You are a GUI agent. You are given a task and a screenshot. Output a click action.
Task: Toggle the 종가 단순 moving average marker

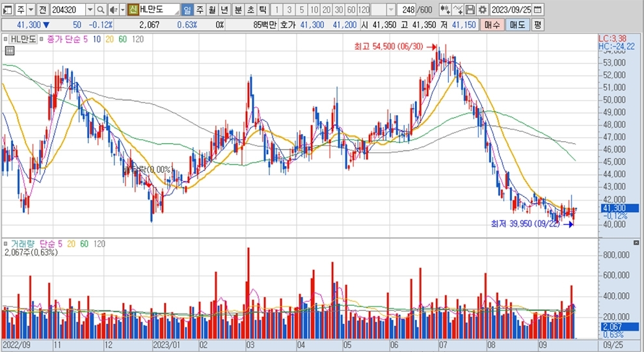tap(42, 39)
